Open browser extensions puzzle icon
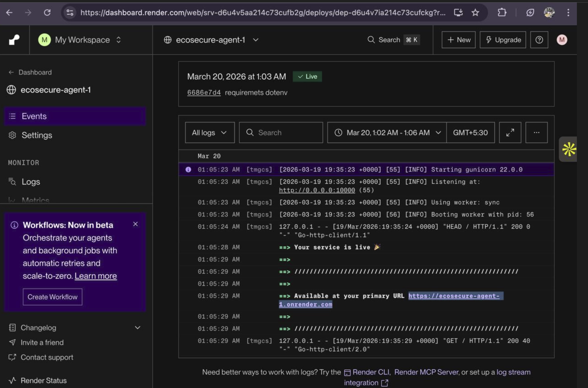This screenshot has height=388, width=588. tap(502, 13)
